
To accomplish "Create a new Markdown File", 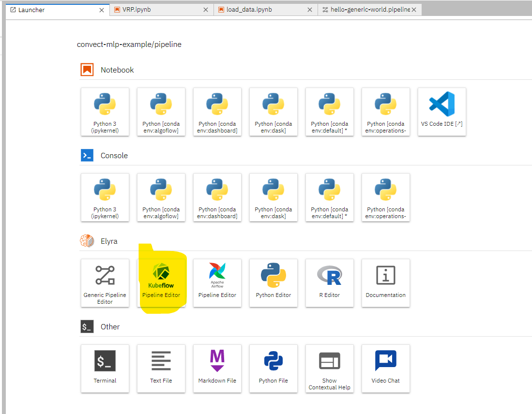I will (x=217, y=369).
